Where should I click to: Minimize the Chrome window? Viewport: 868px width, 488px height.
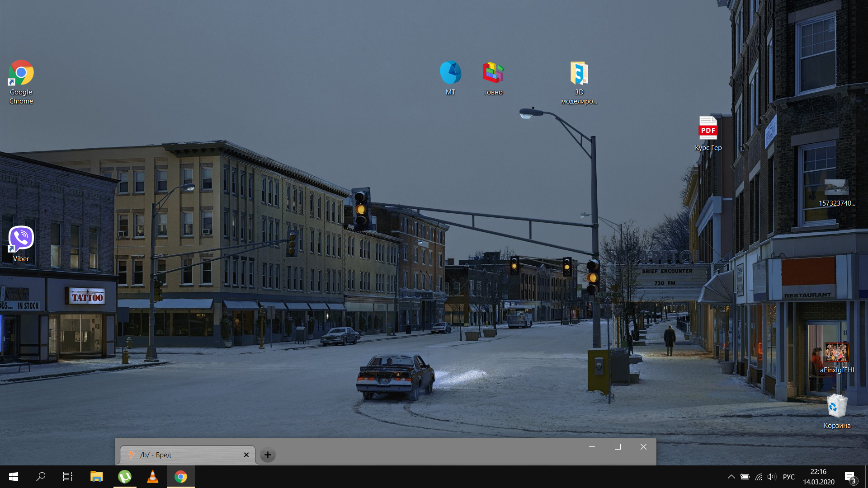[x=592, y=447]
